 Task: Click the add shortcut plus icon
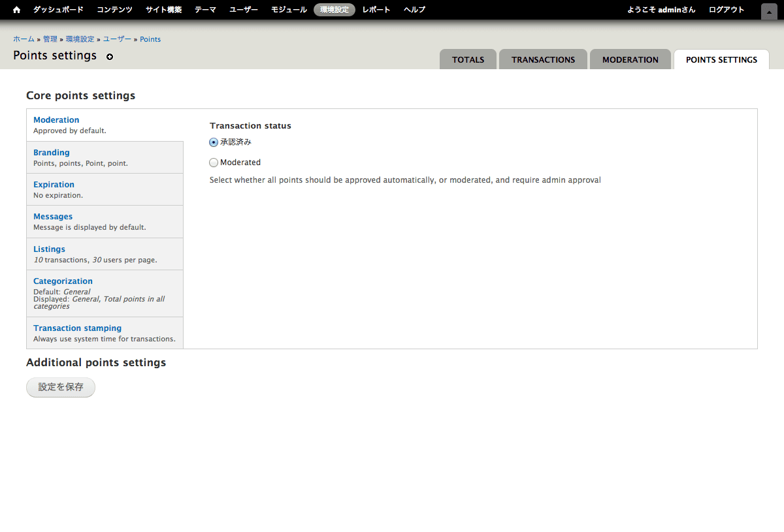point(110,57)
